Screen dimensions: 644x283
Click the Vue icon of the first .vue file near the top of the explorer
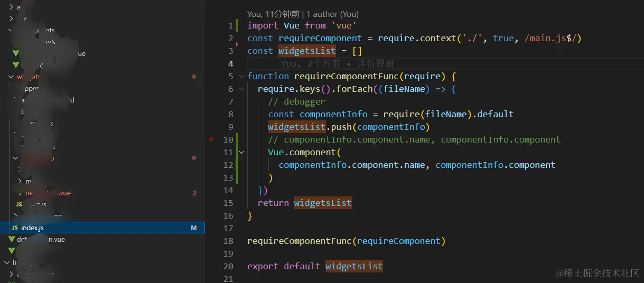pos(16,53)
